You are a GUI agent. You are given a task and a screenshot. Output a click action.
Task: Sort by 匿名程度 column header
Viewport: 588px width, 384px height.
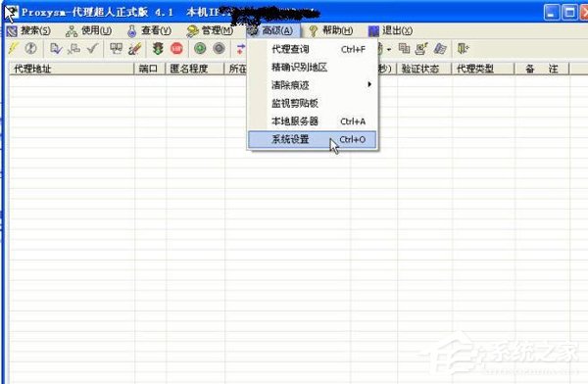coord(195,69)
